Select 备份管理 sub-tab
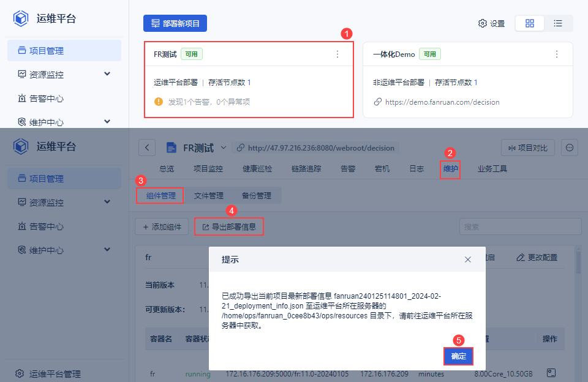The height and width of the screenshot is (382, 588). [x=257, y=196]
